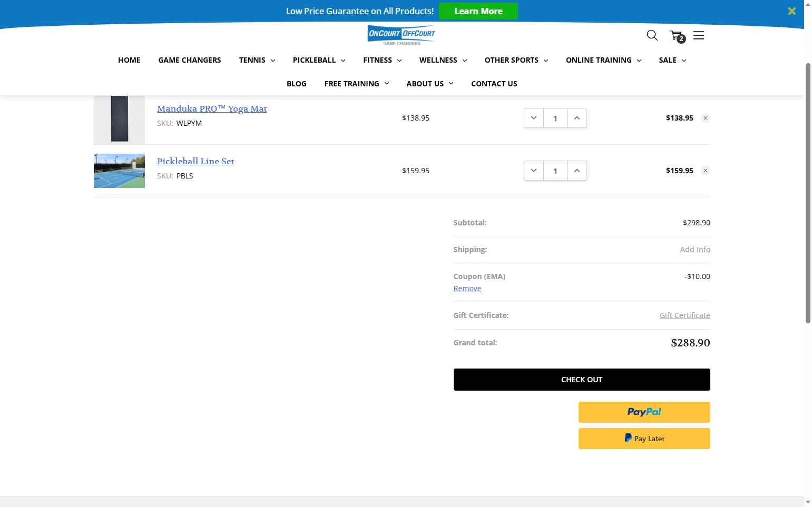The width and height of the screenshot is (812, 507).
Task: Close the Low Price Guarantee banner
Action: click(x=791, y=11)
